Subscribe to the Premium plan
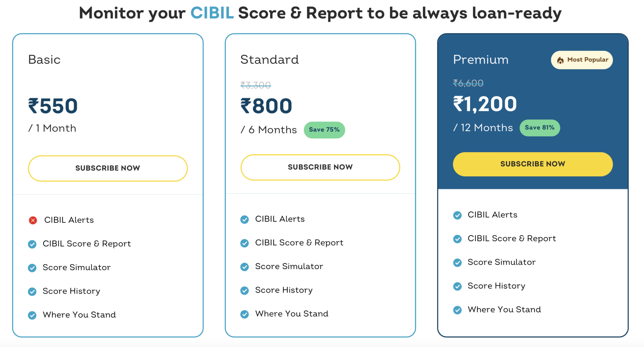Screen dimensions: 644x347 533,164
